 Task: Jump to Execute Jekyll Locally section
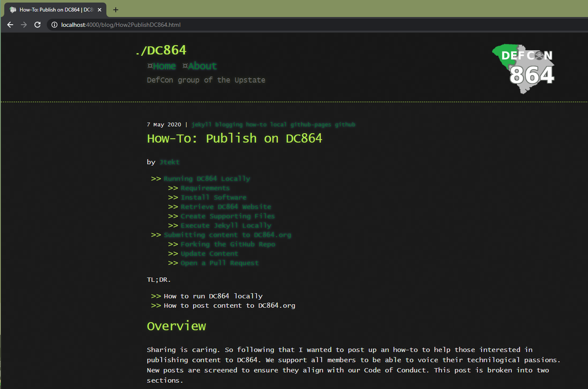tap(226, 225)
